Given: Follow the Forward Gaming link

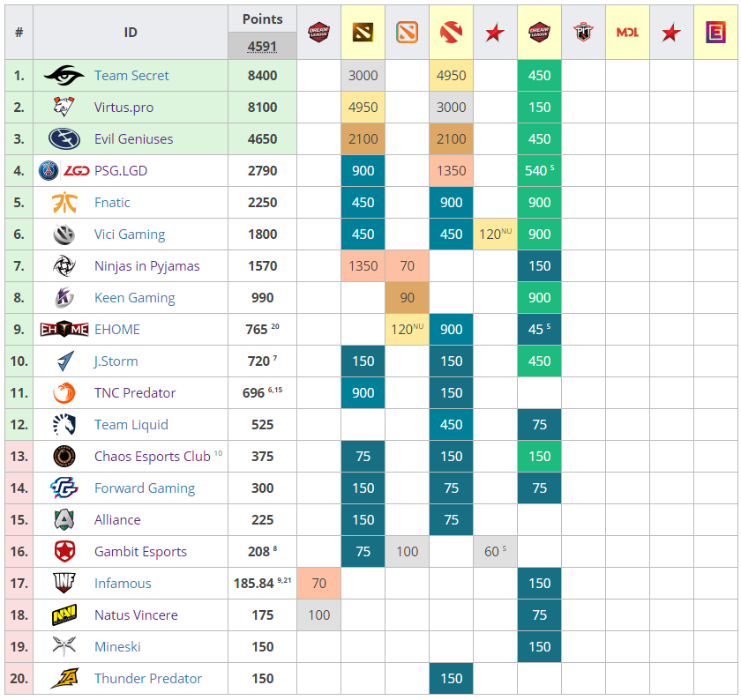Looking at the screenshot, I should coord(145,488).
